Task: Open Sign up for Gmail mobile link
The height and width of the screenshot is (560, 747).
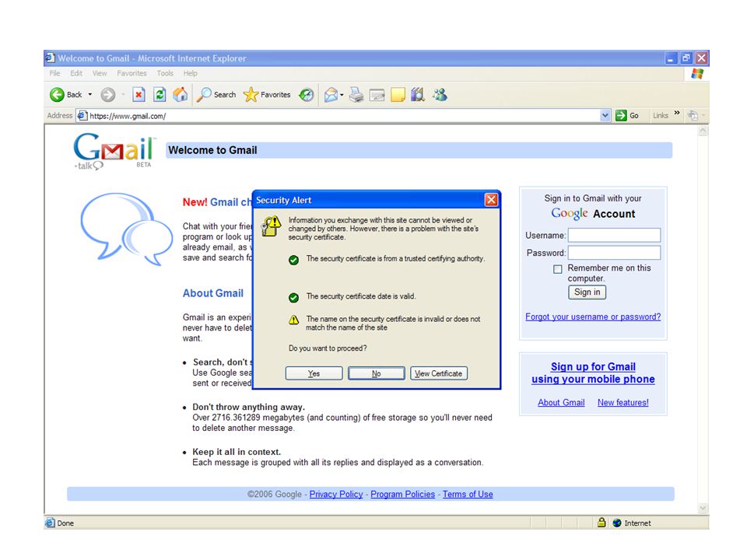Action: (593, 373)
